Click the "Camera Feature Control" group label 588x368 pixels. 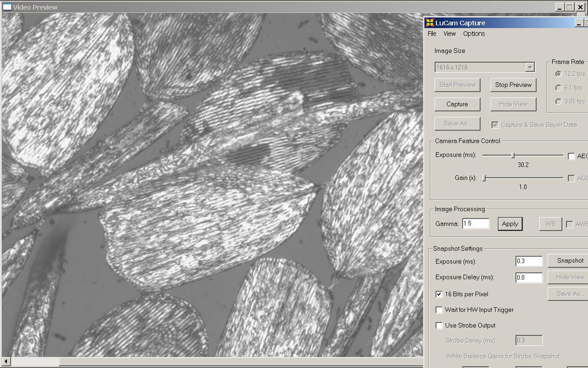pyautogui.click(x=468, y=141)
